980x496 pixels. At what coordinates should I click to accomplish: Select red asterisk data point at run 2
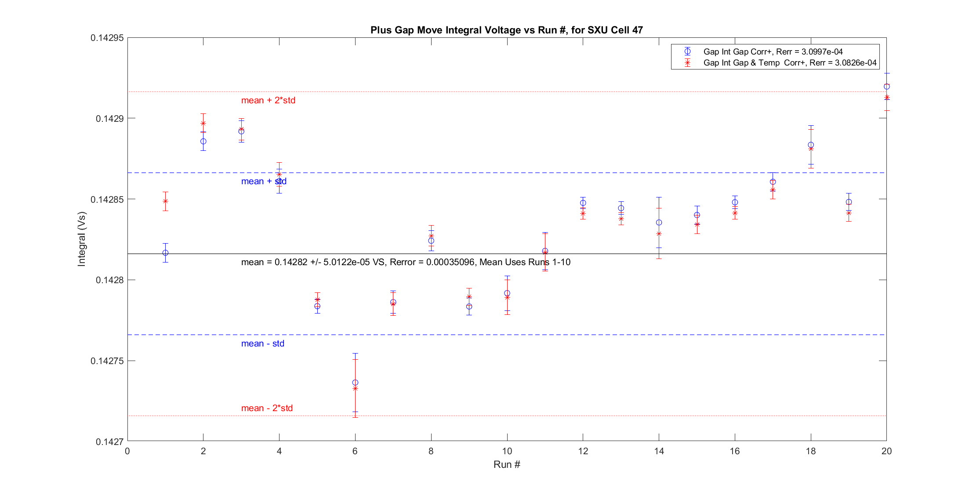point(203,124)
